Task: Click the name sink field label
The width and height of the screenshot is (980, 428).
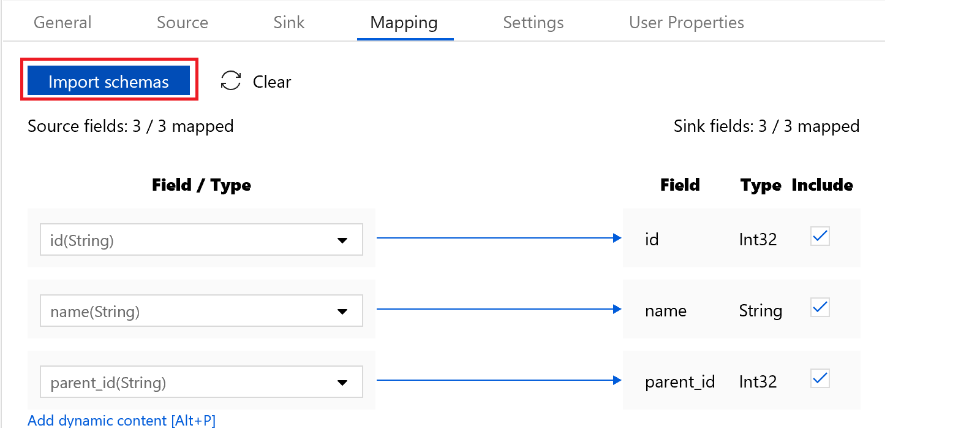Action: click(666, 311)
